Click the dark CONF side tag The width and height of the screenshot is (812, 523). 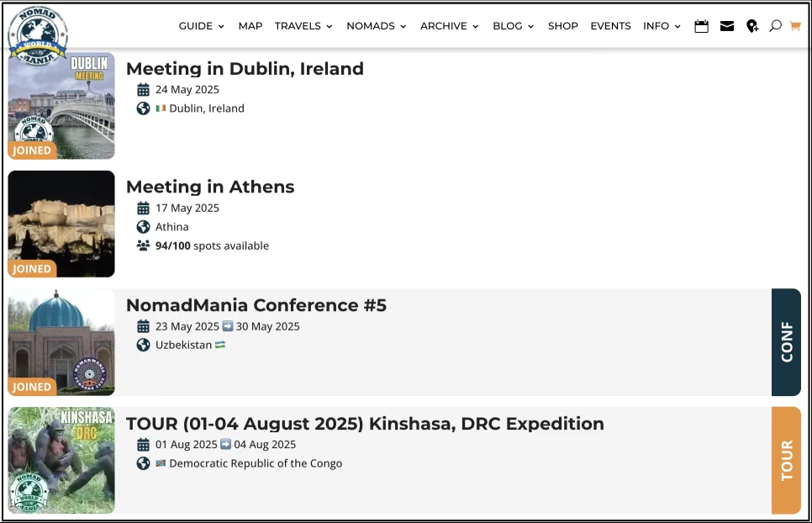tap(786, 342)
